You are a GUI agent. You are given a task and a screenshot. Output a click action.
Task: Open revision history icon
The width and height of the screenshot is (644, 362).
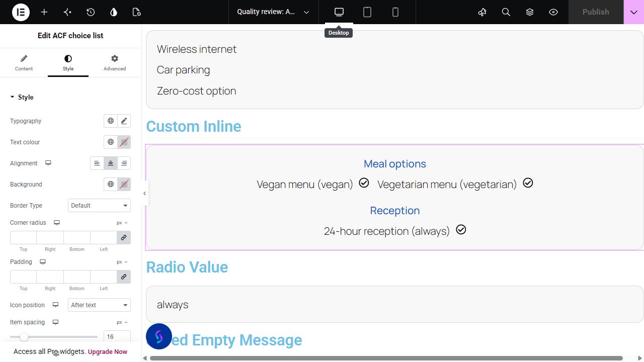point(91,12)
